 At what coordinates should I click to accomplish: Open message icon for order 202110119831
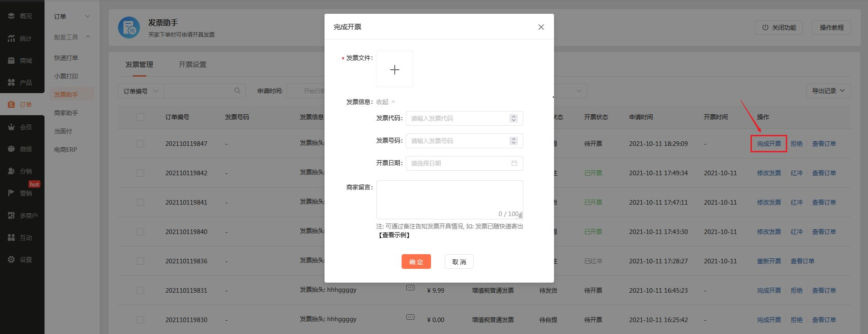click(410, 288)
